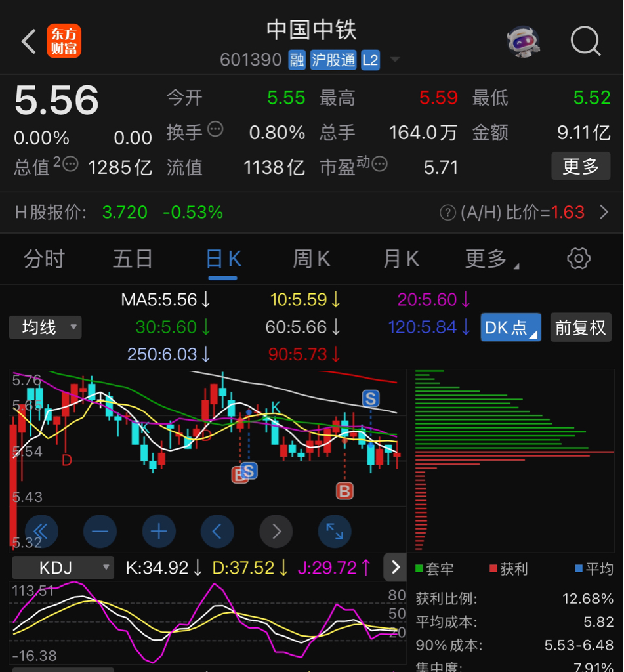This screenshot has width=624, height=672.
Task: Zoom out the chart with minus button
Action: 100,532
